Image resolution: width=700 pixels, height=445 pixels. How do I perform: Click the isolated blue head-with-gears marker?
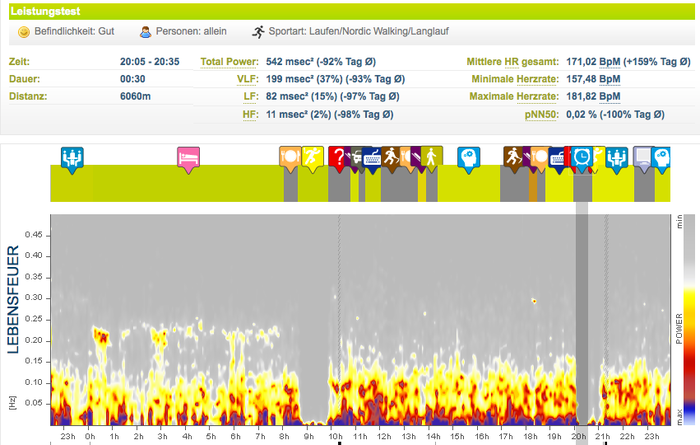click(469, 156)
